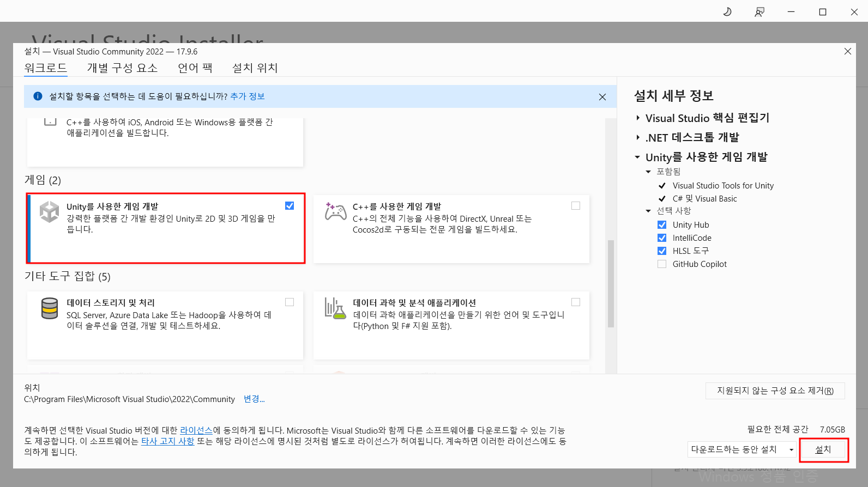Check the data science and analytics workload
Viewport: 868px width, 487px height.
576,302
